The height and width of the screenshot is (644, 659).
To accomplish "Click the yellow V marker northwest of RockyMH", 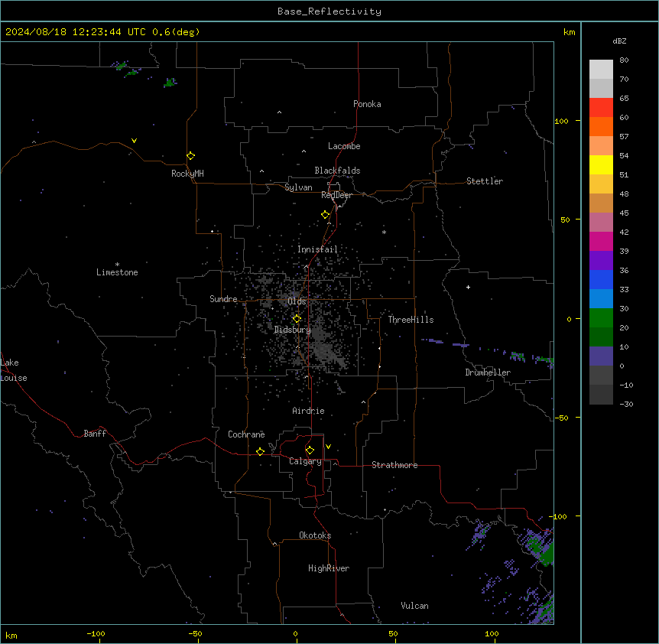I will click(x=134, y=141).
